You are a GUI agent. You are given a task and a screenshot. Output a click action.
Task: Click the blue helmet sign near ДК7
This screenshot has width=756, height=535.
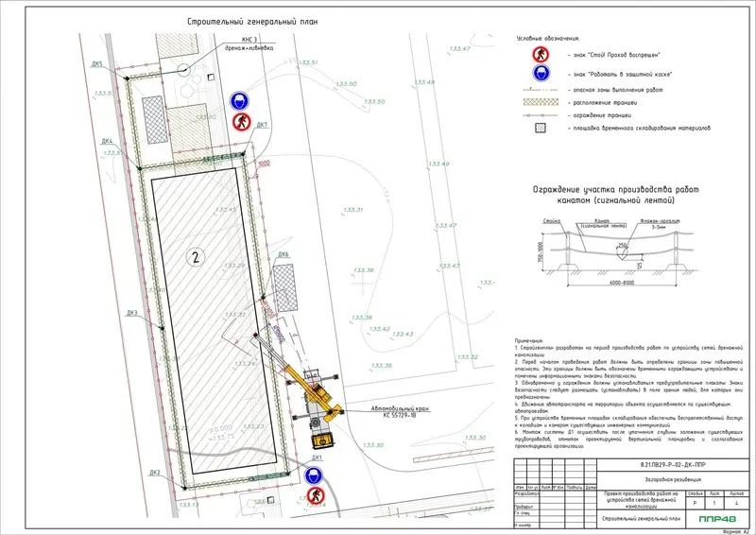tap(239, 101)
